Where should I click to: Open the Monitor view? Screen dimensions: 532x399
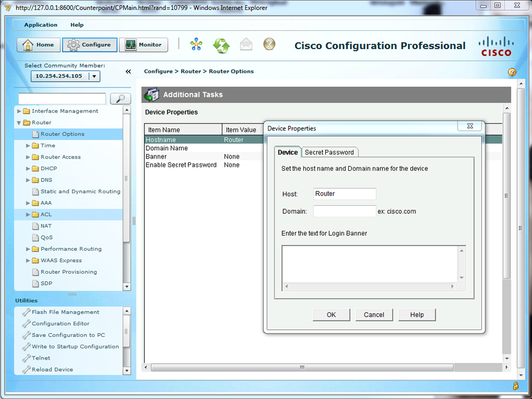coord(144,45)
